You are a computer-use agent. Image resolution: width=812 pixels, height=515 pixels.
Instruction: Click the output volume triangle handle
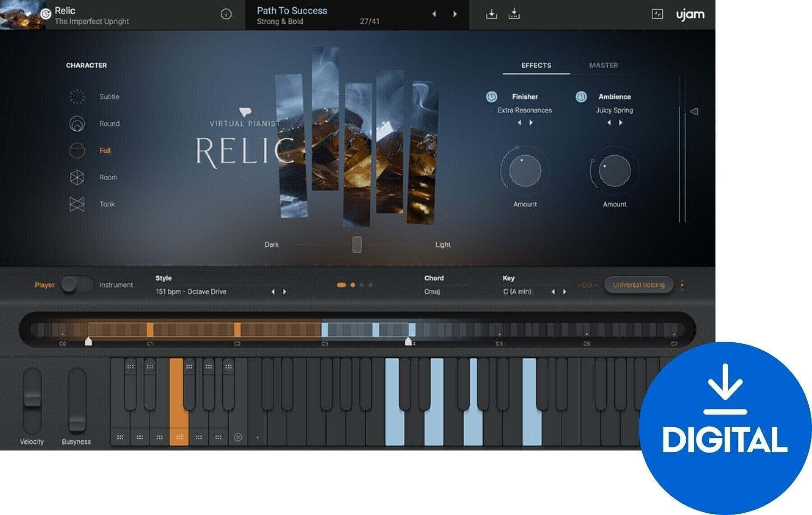[694, 111]
